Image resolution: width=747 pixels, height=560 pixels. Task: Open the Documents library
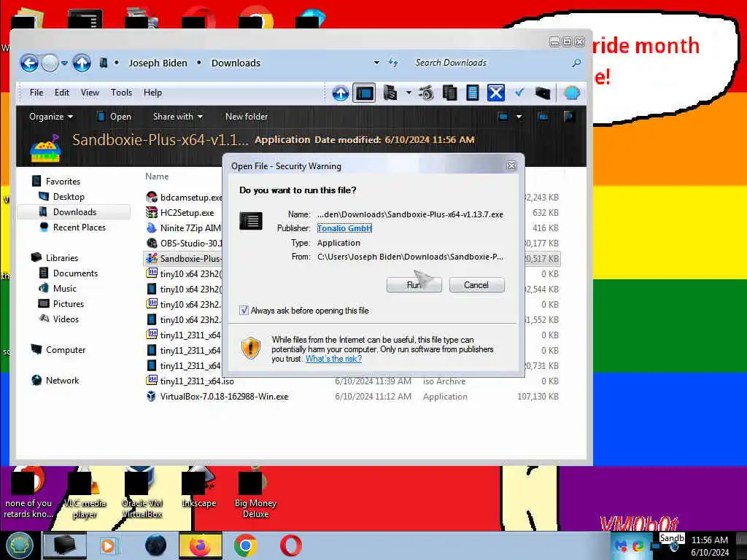75,273
